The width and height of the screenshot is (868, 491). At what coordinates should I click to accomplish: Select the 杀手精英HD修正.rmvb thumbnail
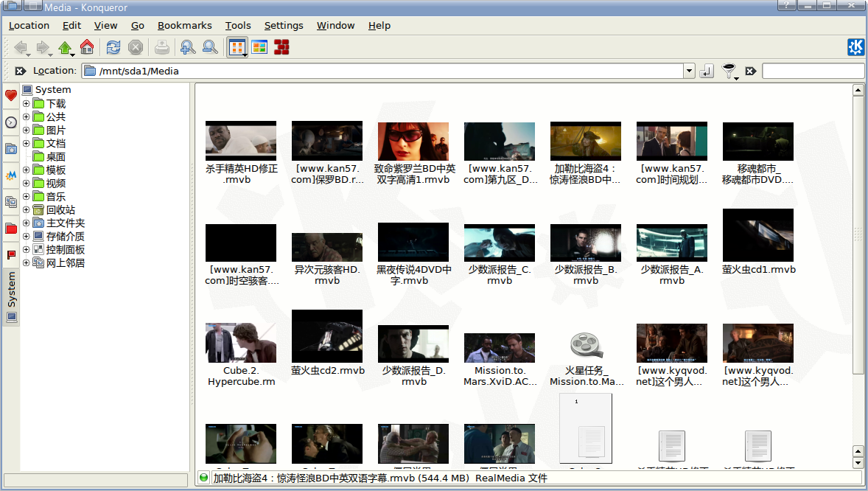click(241, 142)
